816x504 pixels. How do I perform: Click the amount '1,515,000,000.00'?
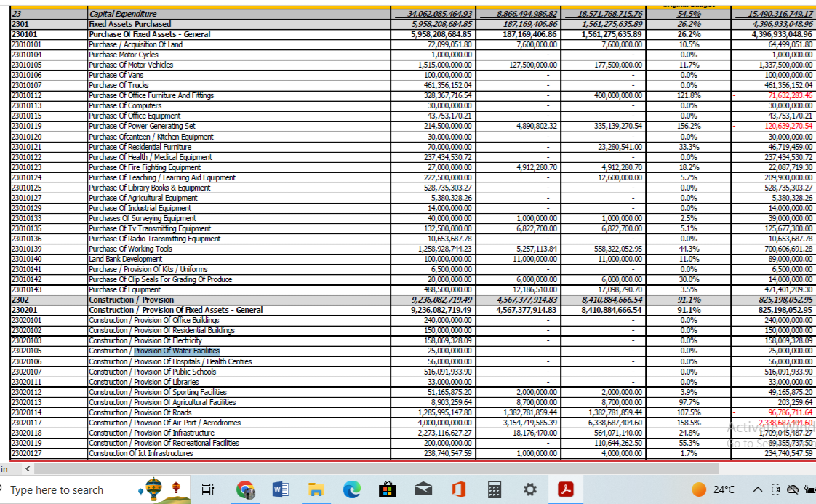tap(445, 65)
